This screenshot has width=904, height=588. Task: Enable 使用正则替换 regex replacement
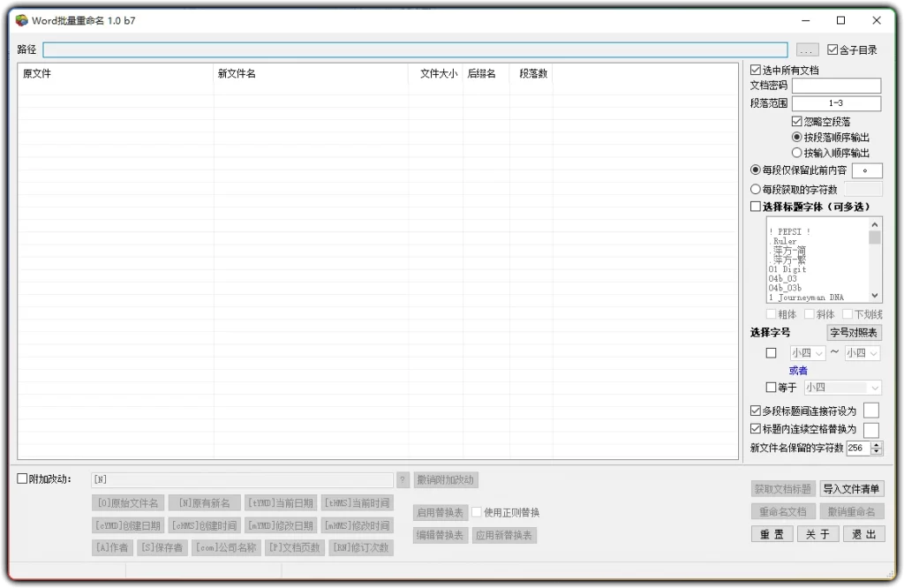pyautogui.click(x=477, y=511)
